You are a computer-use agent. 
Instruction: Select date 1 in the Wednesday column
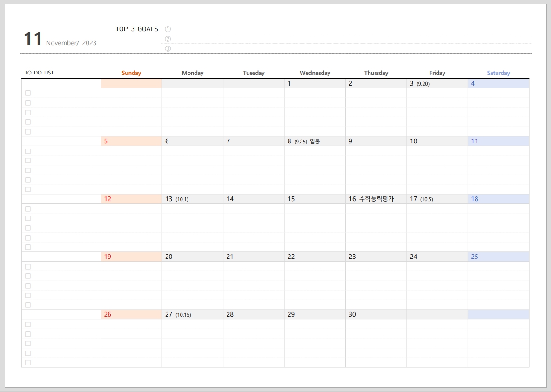pyautogui.click(x=315, y=84)
